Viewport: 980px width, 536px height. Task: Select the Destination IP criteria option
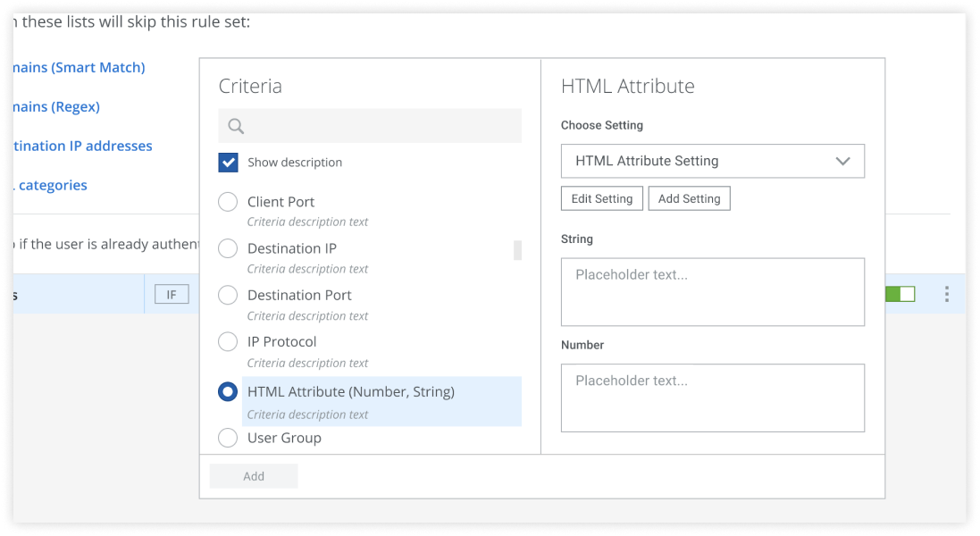click(x=228, y=248)
